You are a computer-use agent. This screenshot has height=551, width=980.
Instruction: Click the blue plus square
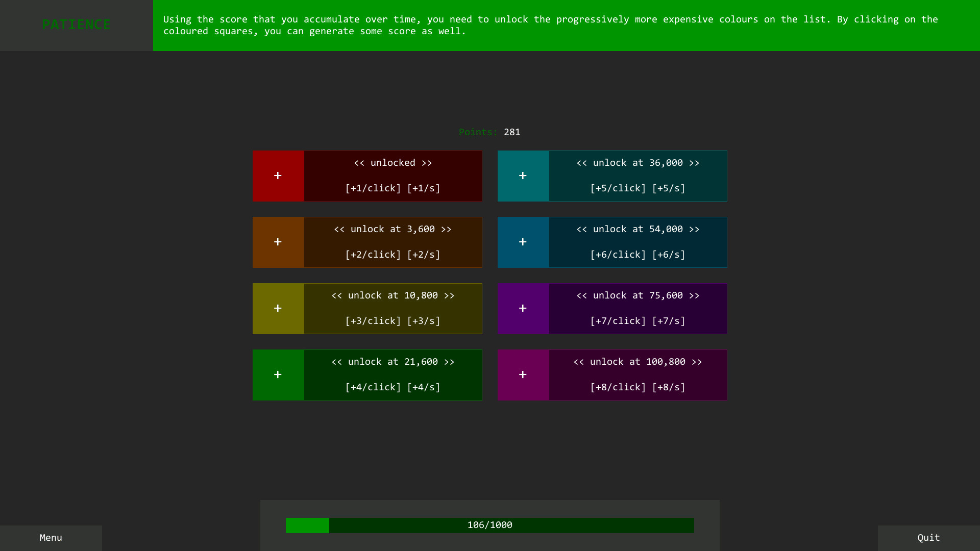point(523,242)
